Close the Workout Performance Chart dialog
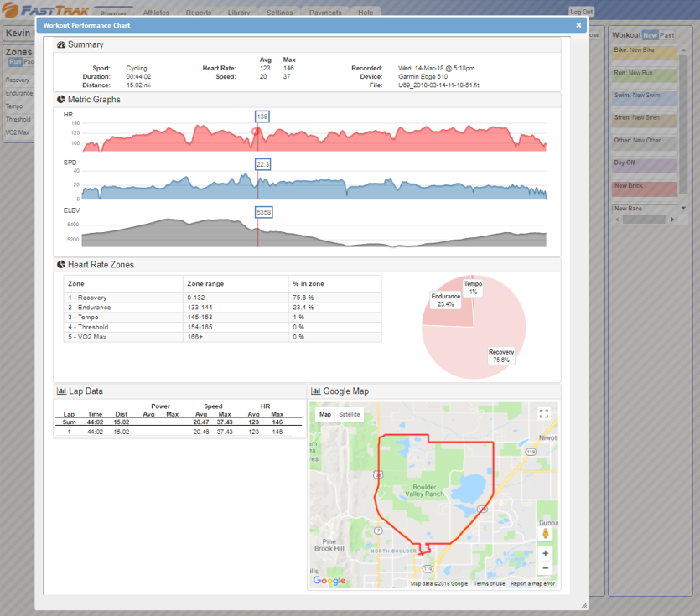The height and width of the screenshot is (616, 700). tap(578, 25)
